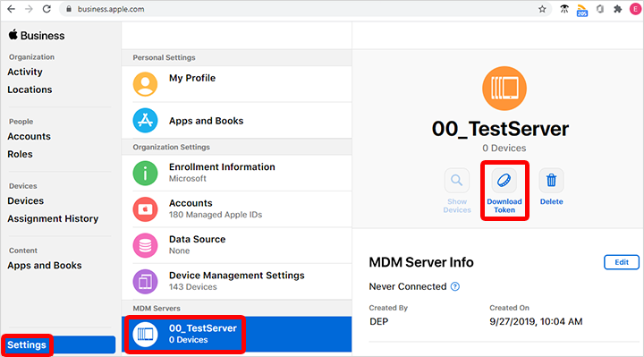Click the 'Never Connected' status text

tap(408, 286)
